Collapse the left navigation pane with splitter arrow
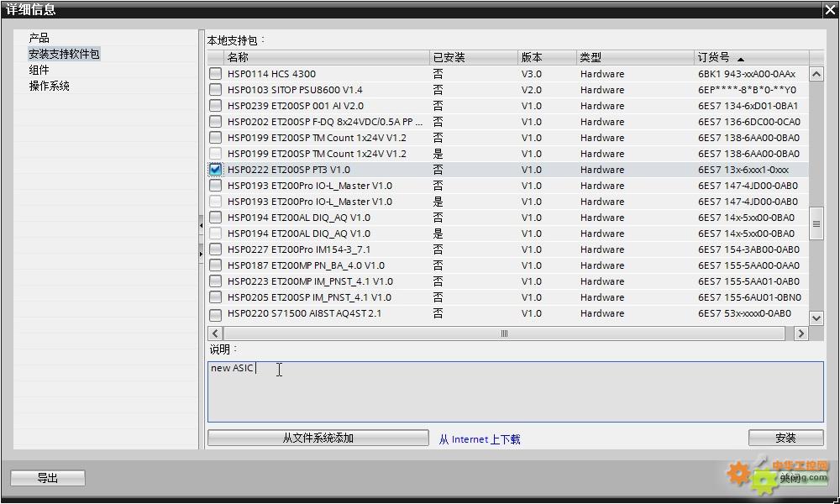 [201, 225]
